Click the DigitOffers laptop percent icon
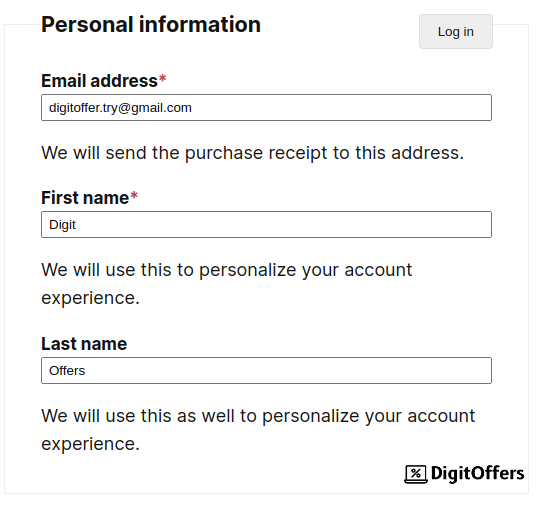Viewport: 552px width, 505px height. pos(416,474)
